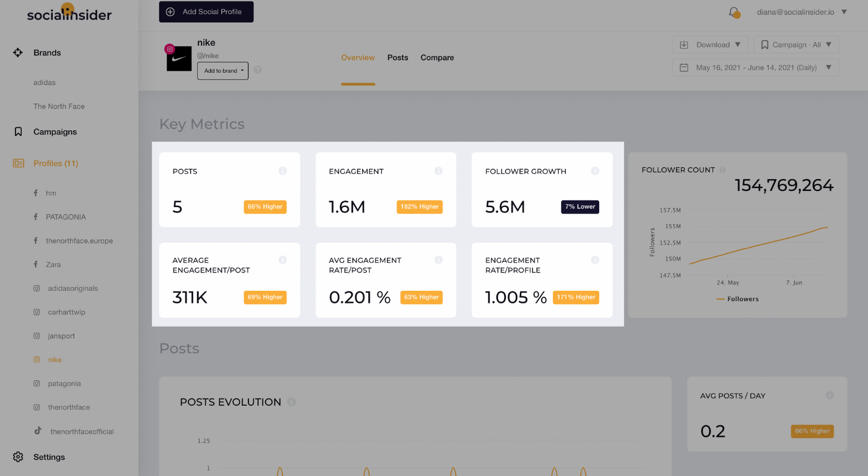Open the Download dropdown
Image resolution: width=868 pixels, height=476 pixels.
coord(710,45)
